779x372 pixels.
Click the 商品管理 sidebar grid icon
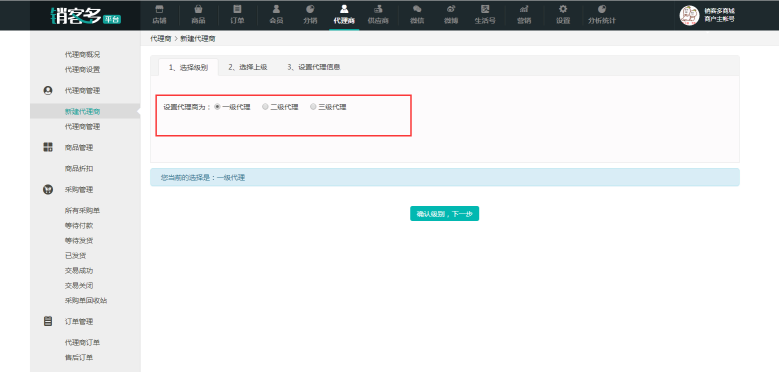tap(48, 147)
